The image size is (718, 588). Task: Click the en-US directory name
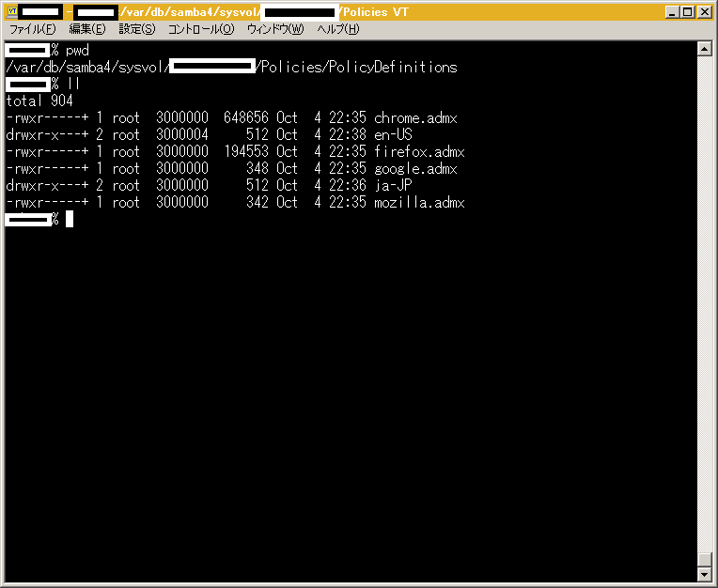pos(394,134)
